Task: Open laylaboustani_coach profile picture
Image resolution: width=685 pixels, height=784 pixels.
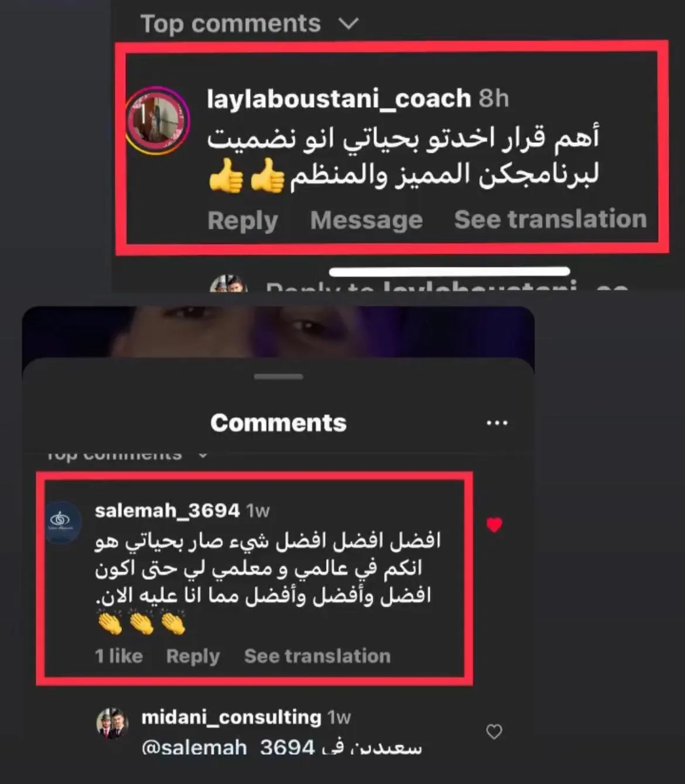Action: click(x=157, y=121)
